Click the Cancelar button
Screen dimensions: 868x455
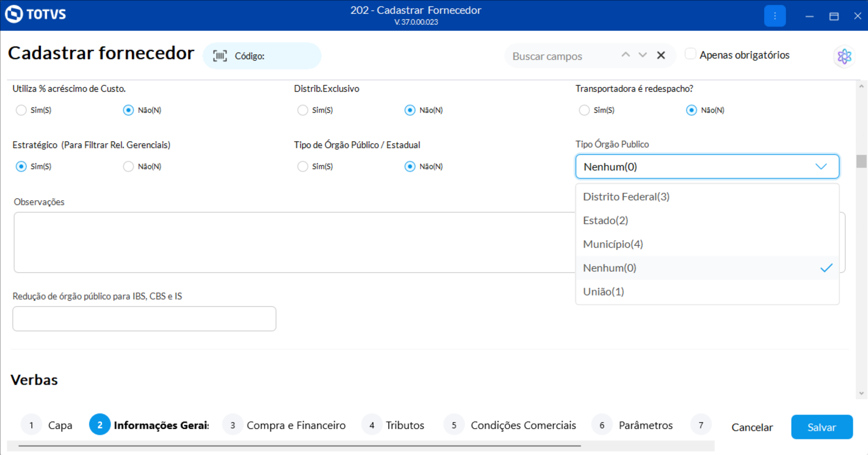pos(752,427)
